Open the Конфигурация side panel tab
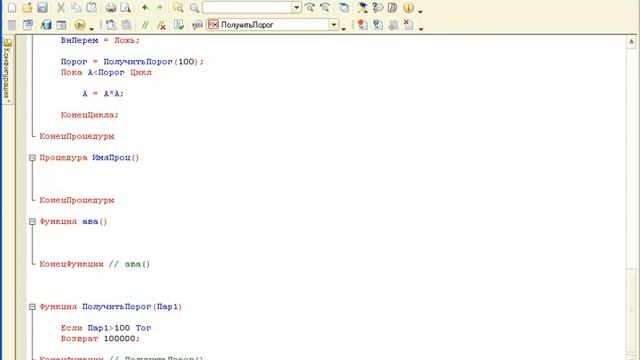 [x=8, y=71]
